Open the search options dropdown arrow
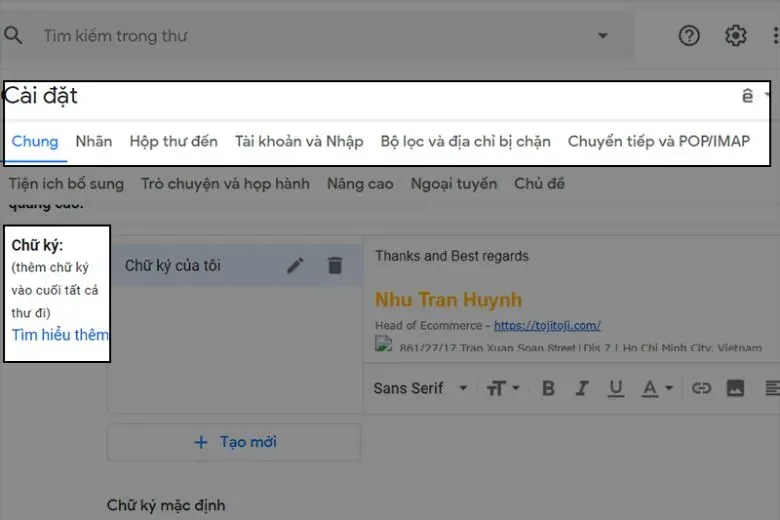The image size is (780, 520). [x=602, y=36]
